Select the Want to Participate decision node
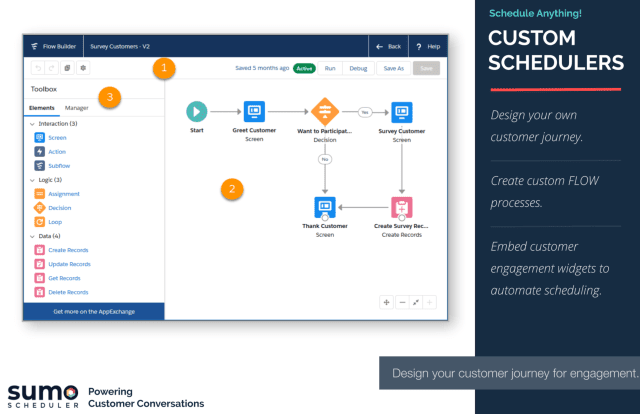Screen dimensions: 640x414 tap(325, 111)
